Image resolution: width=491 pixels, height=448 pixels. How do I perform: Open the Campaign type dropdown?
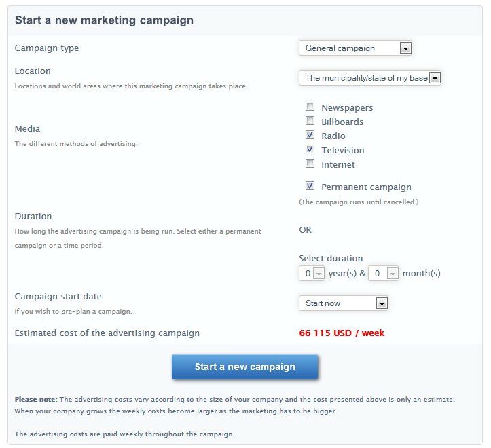click(356, 48)
